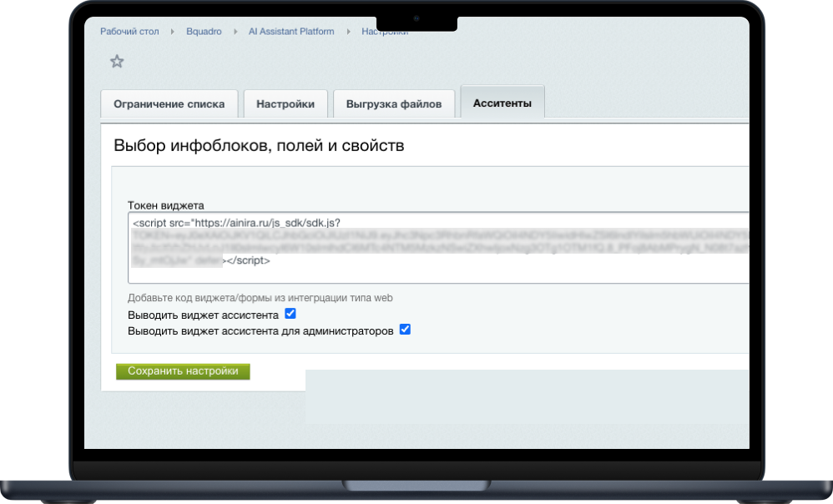Switch to the Настройки tab

(x=285, y=104)
